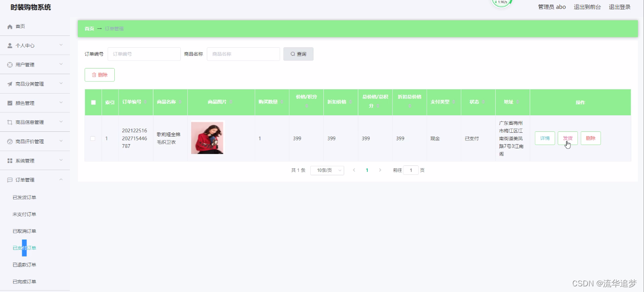
Task: Click the chat icon beside 订单管理
Action: pyautogui.click(x=10, y=180)
